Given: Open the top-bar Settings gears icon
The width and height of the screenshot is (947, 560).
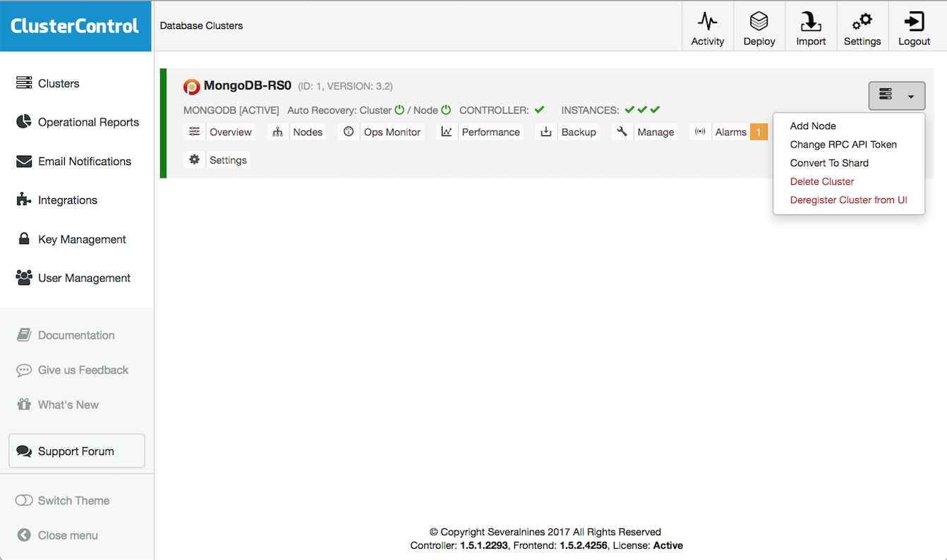Looking at the screenshot, I should 862,21.
